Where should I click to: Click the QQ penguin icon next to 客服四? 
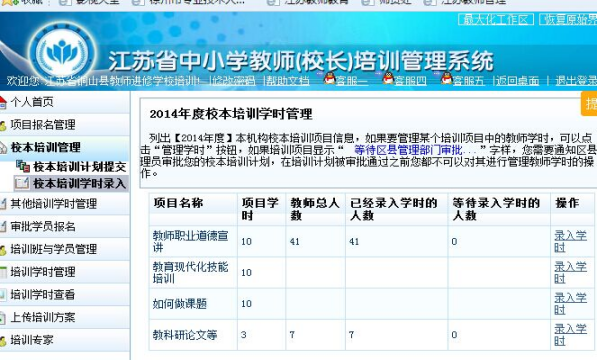coord(388,78)
